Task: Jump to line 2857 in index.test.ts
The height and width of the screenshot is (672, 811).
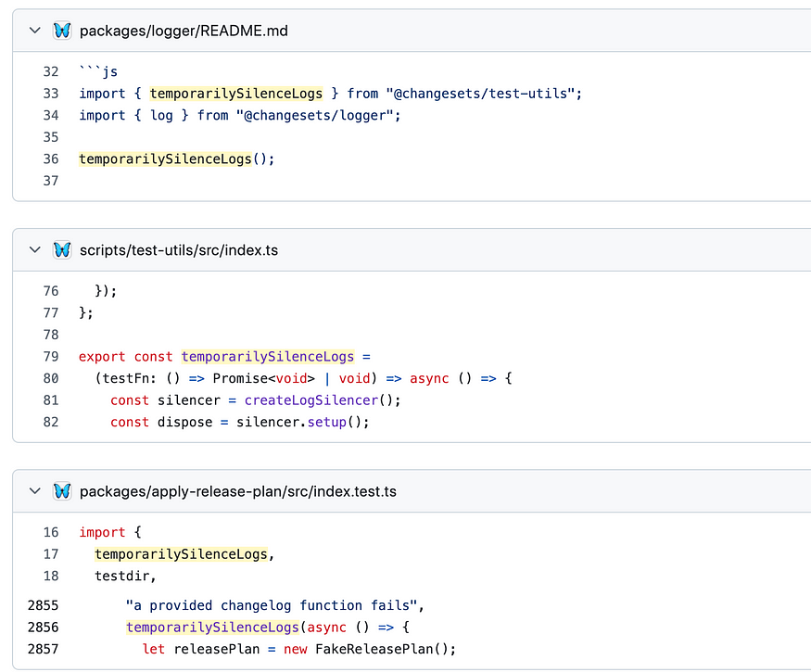Action: (43, 649)
